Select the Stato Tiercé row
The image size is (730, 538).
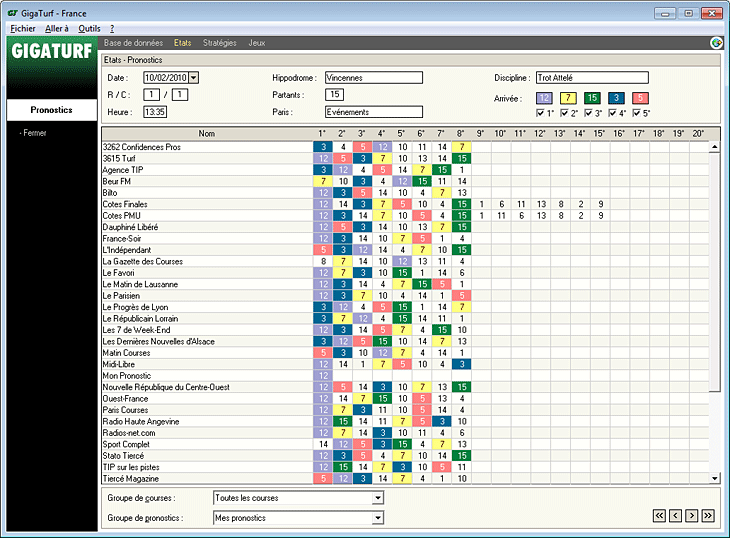(405, 456)
